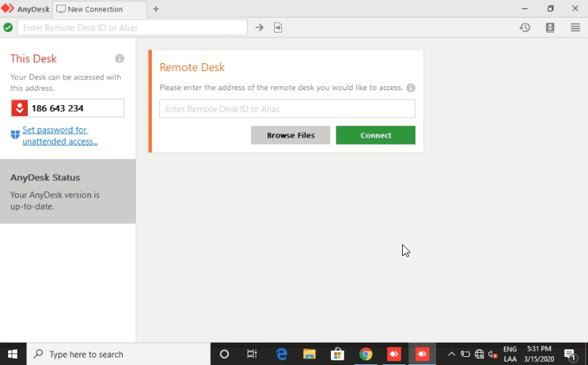Launch Microsoft Edge from taskbar
This screenshot has width=588, height=365.
click(x=281, y=353)
